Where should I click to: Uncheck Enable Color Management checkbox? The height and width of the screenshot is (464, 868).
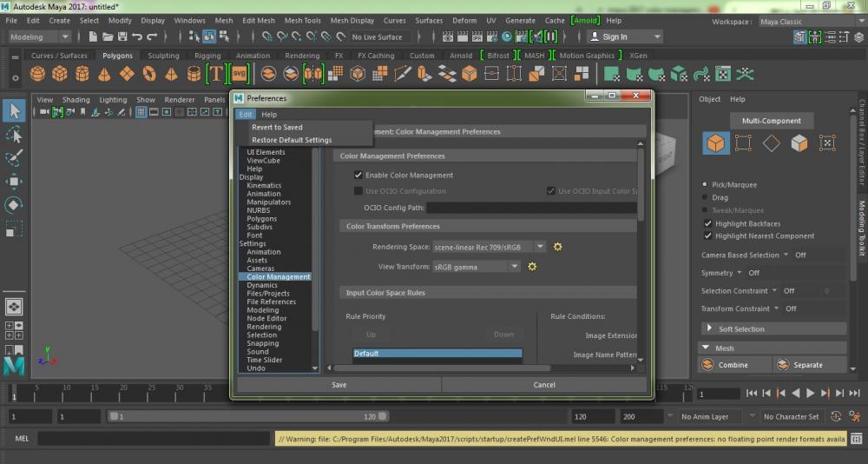358,176
